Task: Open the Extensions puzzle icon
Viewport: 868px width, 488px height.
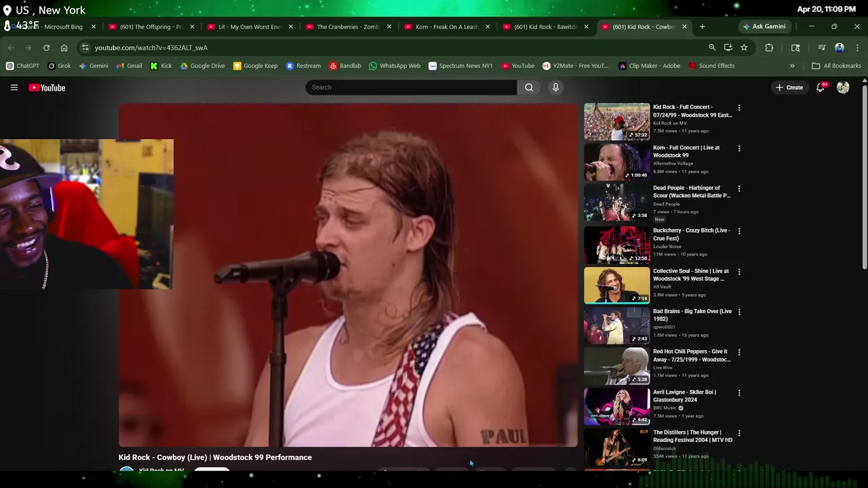Action: coord(769,47)
